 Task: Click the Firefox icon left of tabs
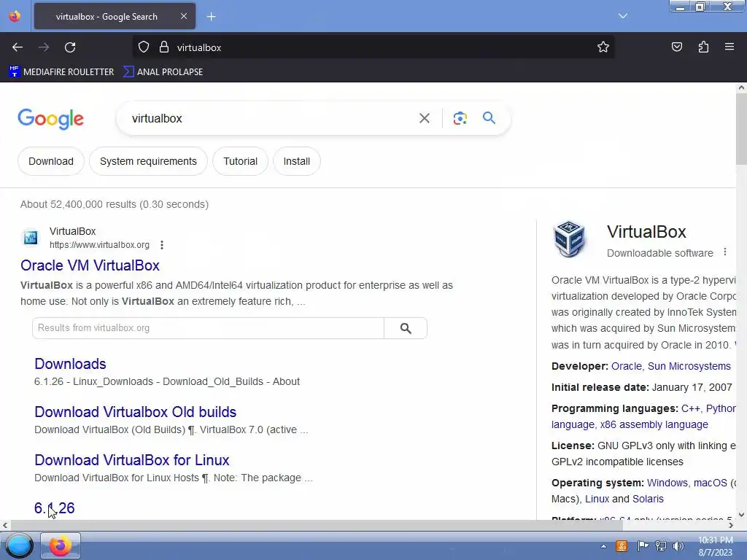point(15,16)
